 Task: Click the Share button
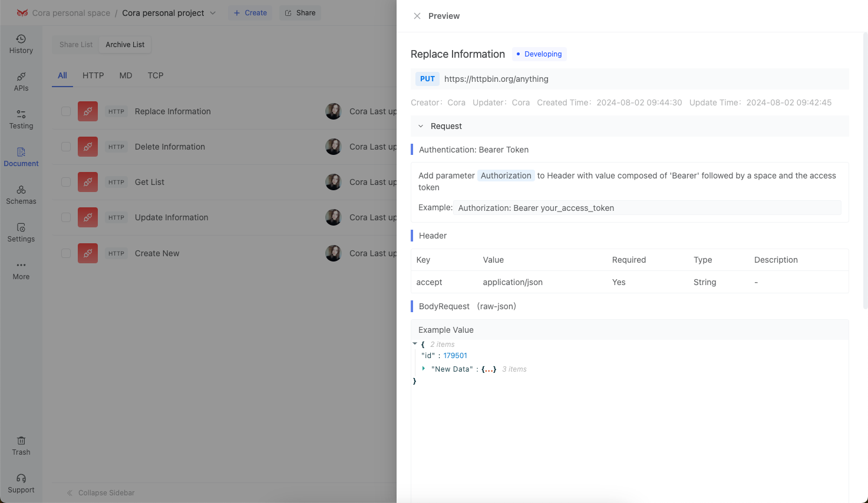click(300, 13)
